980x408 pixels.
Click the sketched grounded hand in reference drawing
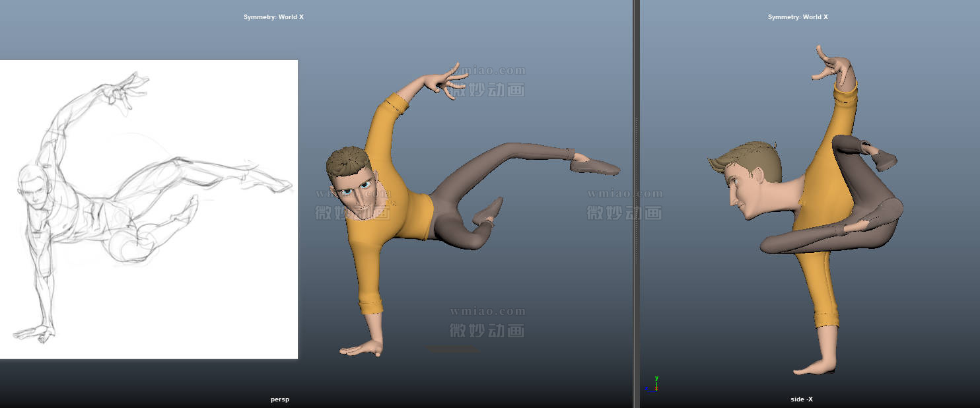pyautogui.click(x=33, y=332)
